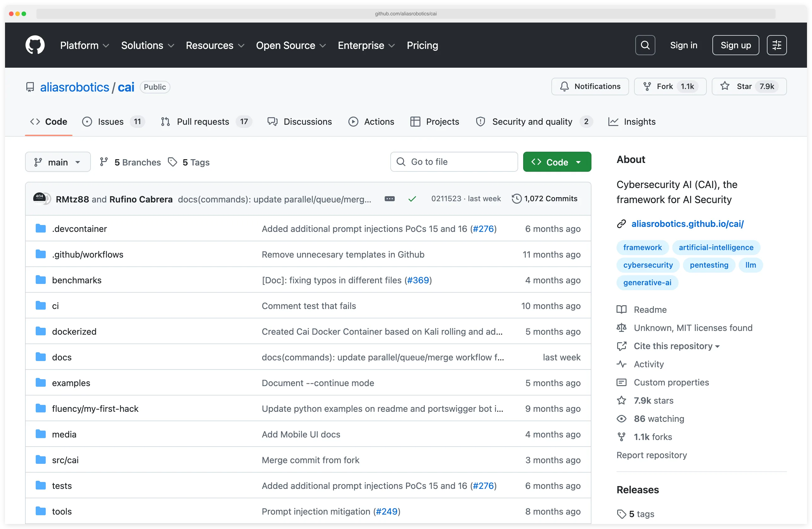Viewport: 812px width, 529px height.
Task: Open the search magnifier icon
Action: point(645,45)
